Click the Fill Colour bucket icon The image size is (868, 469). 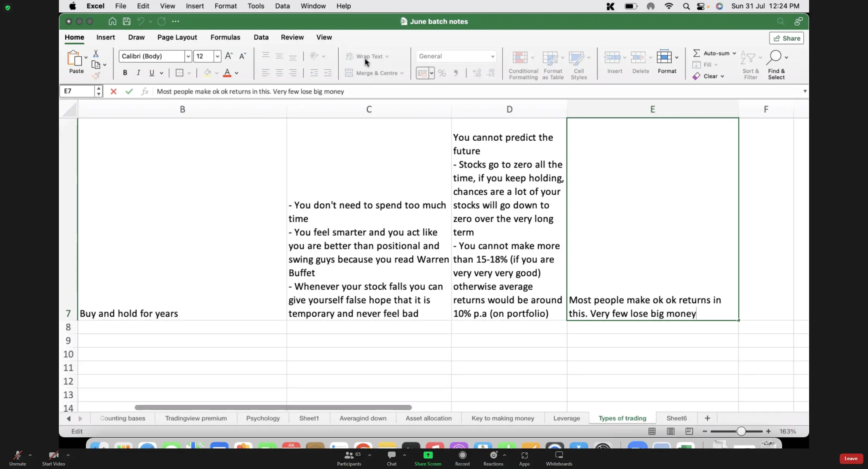click(207, 73)
